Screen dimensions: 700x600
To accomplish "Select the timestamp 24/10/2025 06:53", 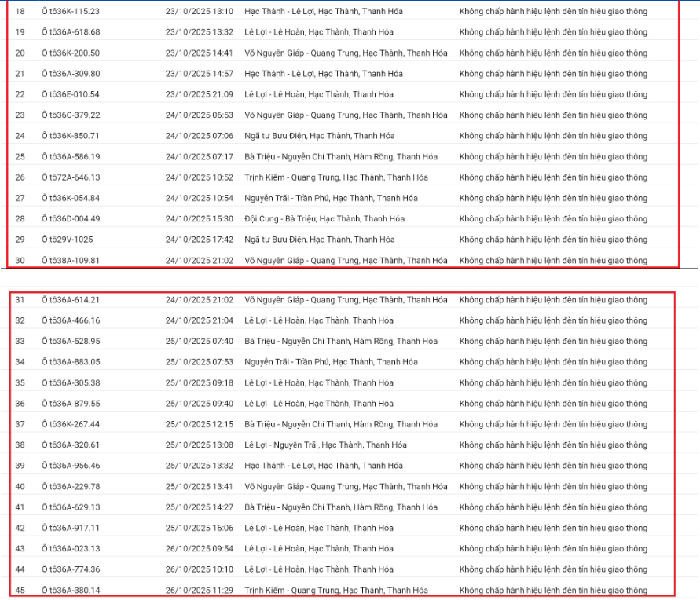I will [x=199, y=115].
